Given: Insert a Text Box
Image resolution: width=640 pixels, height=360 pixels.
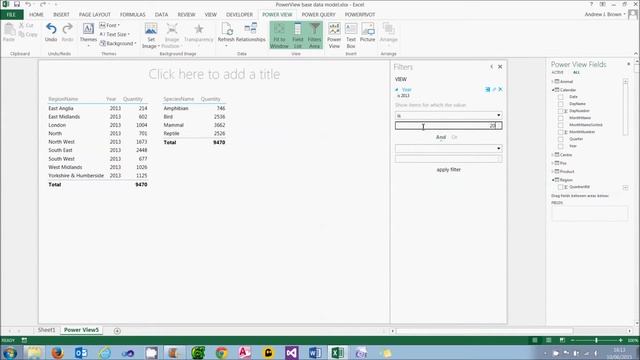Looking at the screenshot, I should coord(351,36).
